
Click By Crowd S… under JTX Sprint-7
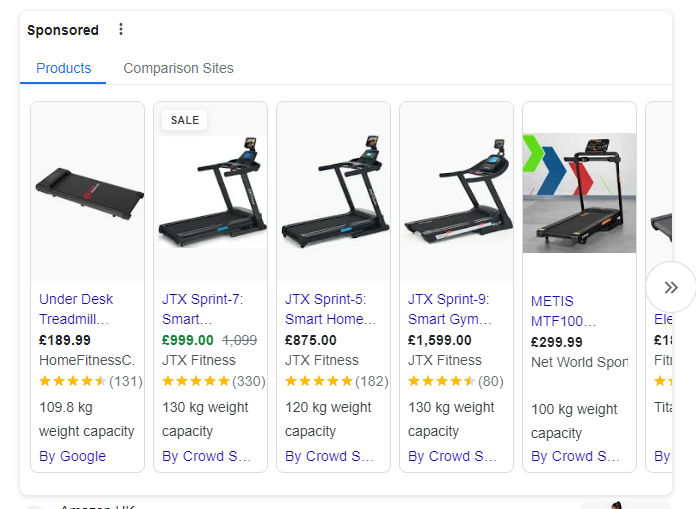pyautogui.click(x=206, y=456)
